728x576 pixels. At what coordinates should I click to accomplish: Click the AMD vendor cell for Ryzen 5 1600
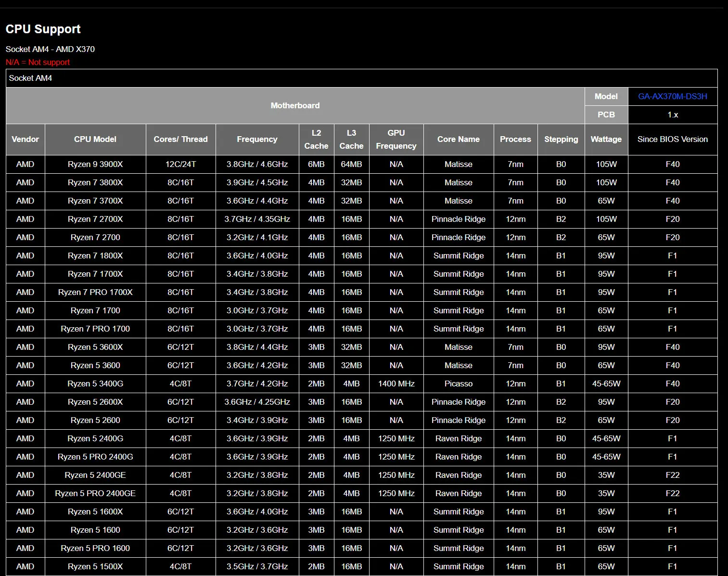click(25, 530)
